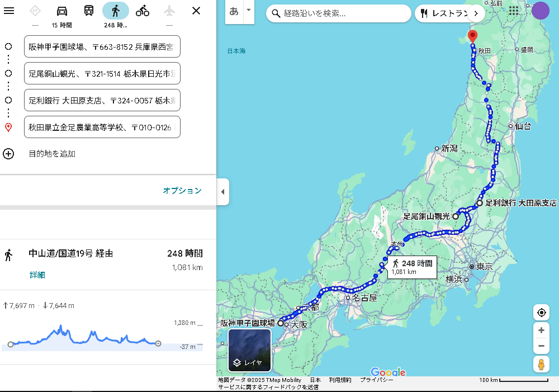Open the hamburger main menu
The height and width of the screenshot is (392, 559).
click(9, 11)
